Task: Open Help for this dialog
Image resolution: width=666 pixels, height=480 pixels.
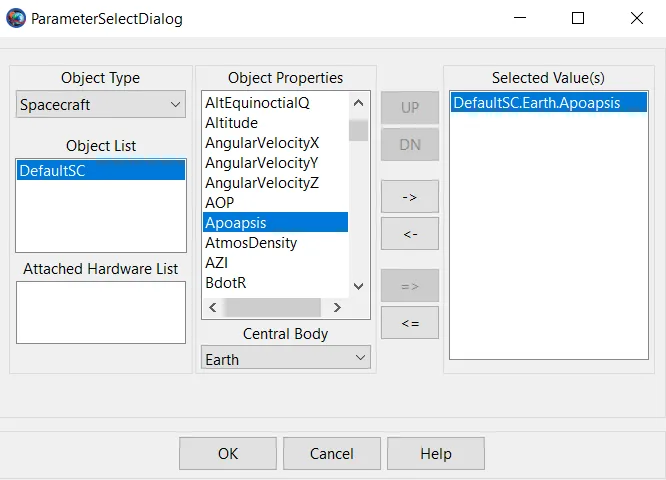Action: (435, 453)
